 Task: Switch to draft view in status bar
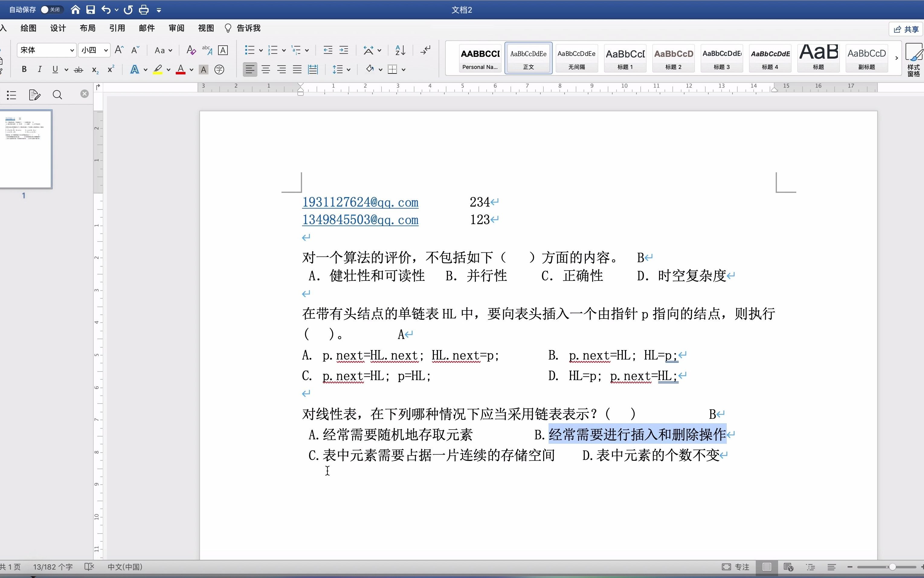(x=832, y=567)
